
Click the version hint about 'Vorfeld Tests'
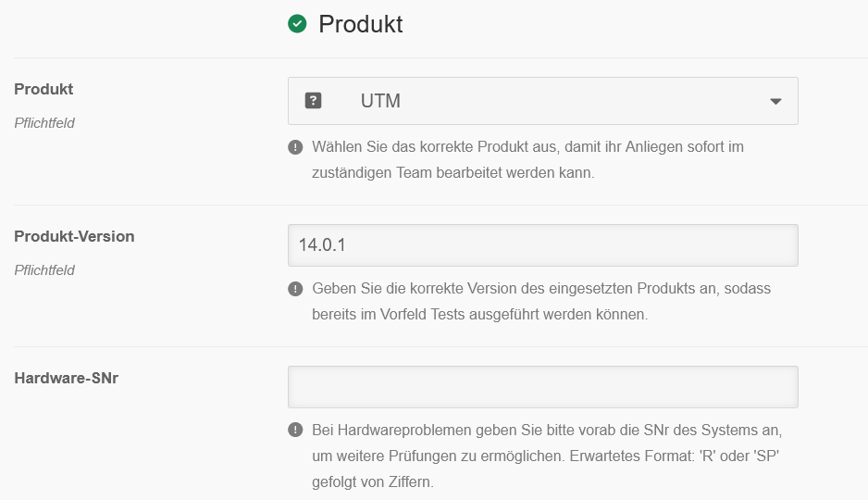(x=479, y=314)
